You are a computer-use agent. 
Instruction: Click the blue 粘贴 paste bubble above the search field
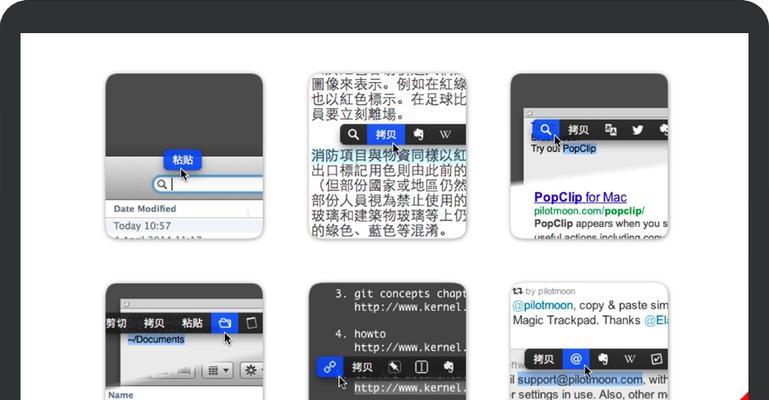pyautogui.click(x=182, y=159)
